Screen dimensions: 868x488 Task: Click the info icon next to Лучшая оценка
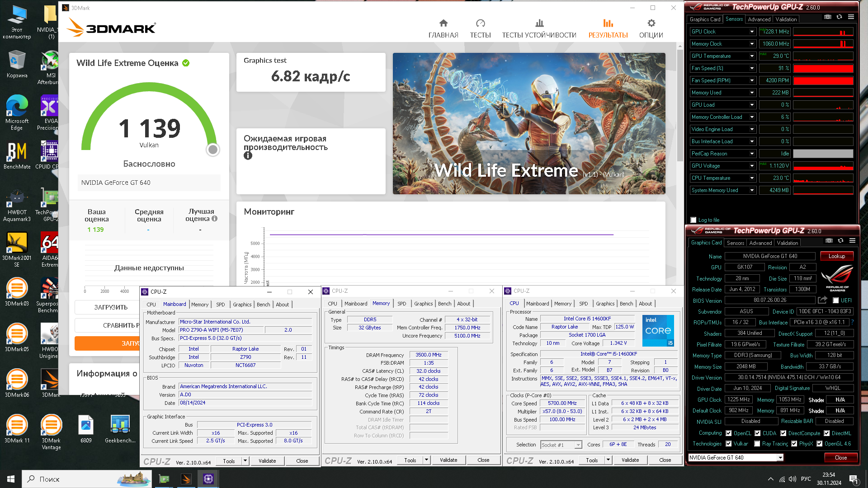click(215, 219)
